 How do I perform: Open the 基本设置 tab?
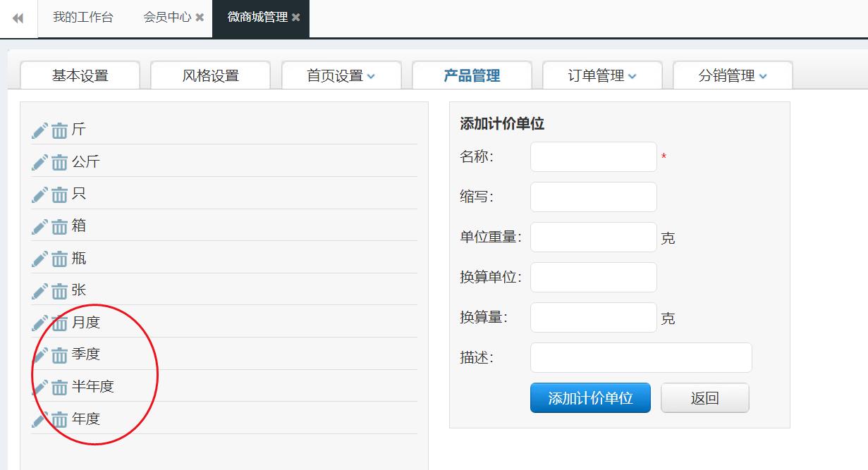click(x=80, y=75)
